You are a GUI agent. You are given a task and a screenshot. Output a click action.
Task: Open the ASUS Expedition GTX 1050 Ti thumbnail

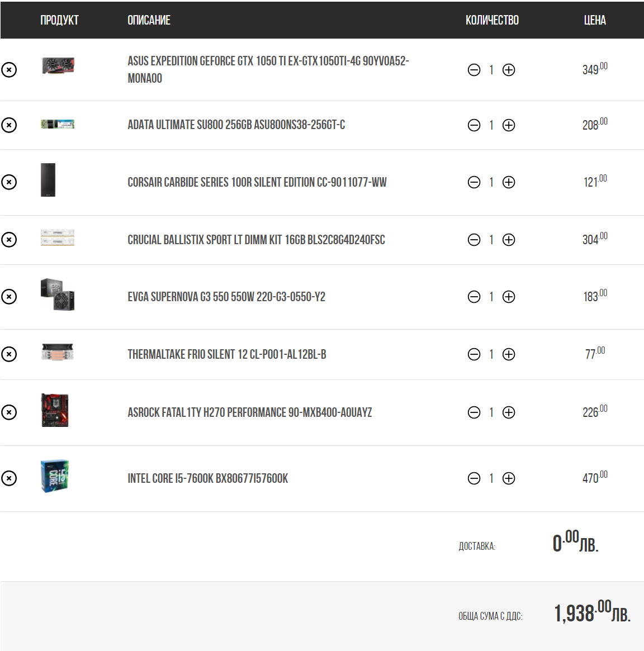point(58,66)
